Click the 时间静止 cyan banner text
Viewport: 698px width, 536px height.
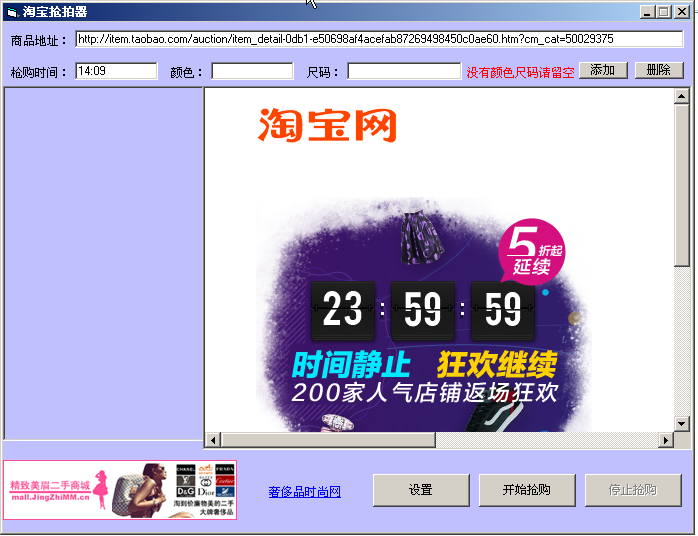[351, 365]
